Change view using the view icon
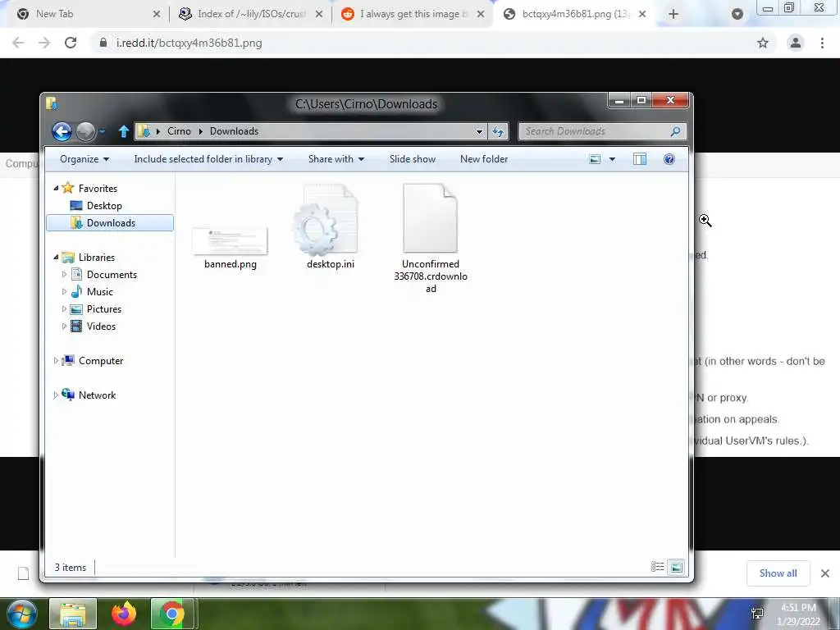The height and width of the screenshot is (630, 840). tap(595, 159)
